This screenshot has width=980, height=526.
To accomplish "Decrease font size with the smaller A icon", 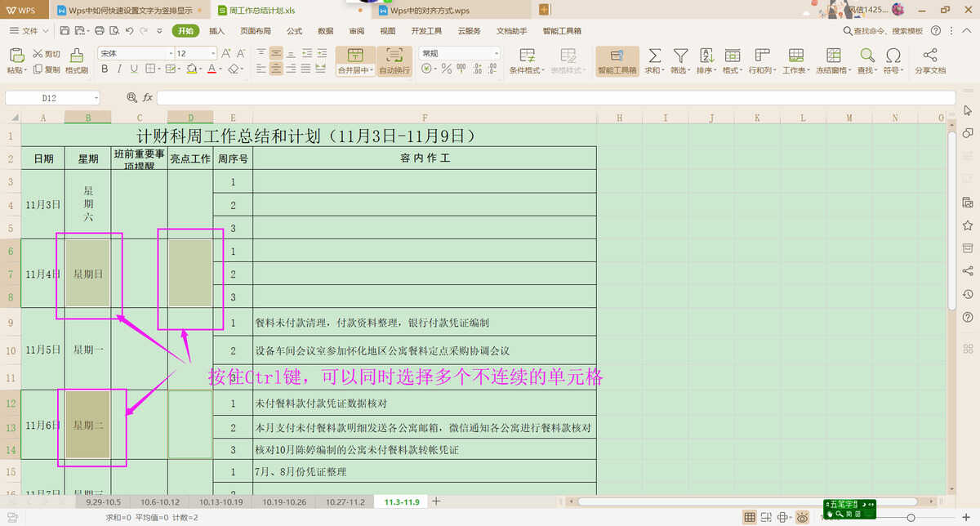I will [239, 53].
